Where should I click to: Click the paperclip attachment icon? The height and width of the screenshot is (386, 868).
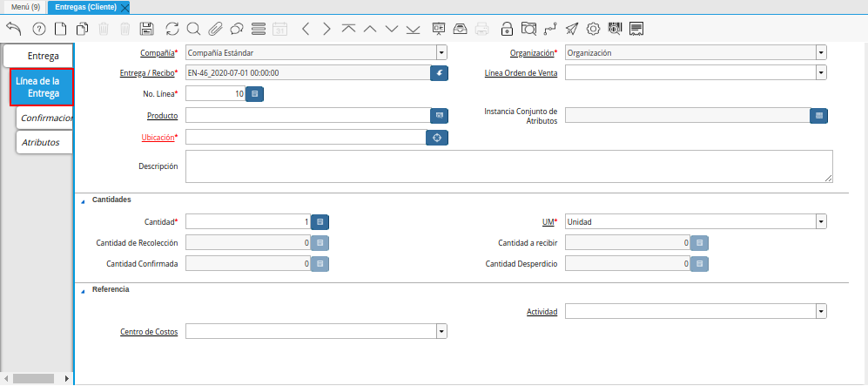point(214,29)
